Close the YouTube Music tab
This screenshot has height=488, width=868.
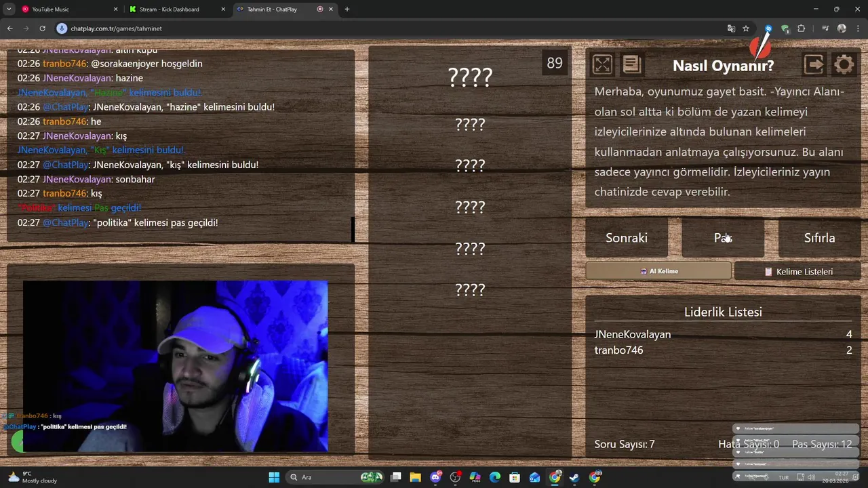point(115,9)
